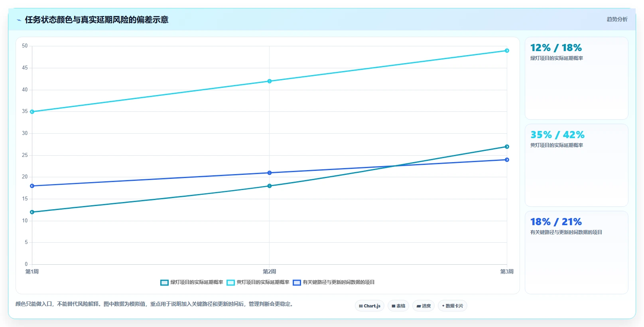Click yellow-light series point at 第3周
The height and width of the screenshot is (327, 644).
[x=507, y=51]
